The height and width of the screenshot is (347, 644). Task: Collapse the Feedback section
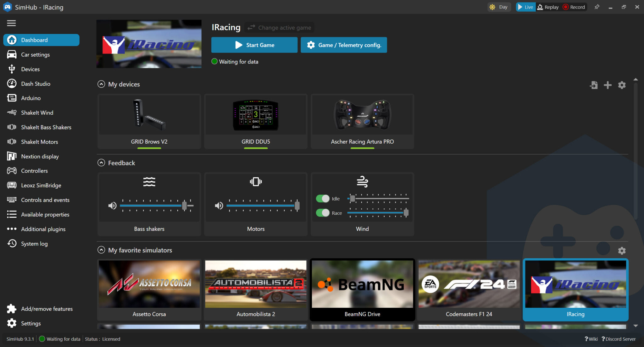(101, 162)
